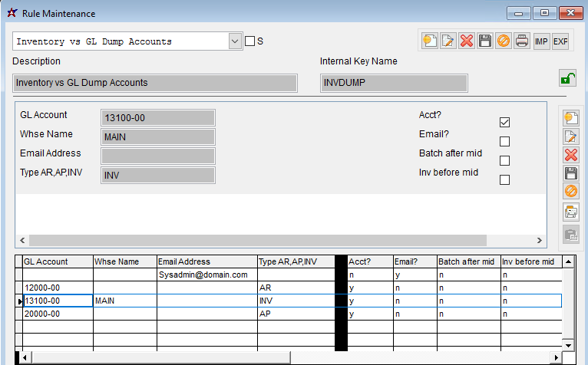Select the 12000-00 GL Account grid cell
Viewport: 588px width, 365px height.
coord(58,287)
